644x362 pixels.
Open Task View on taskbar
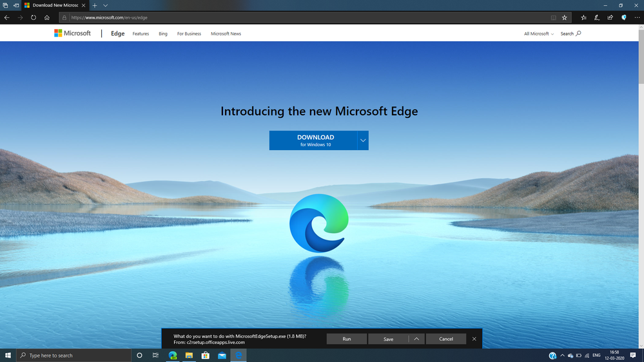click(155, 356)
